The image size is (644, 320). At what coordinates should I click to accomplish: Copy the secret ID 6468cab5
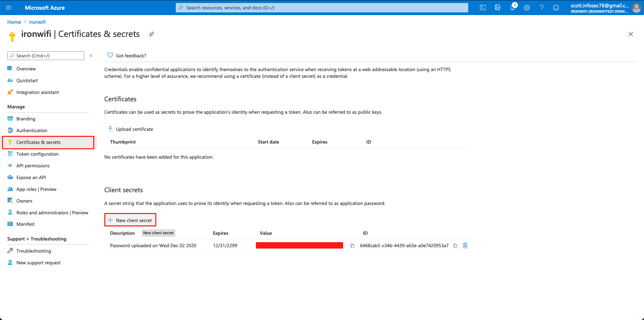click(455, 246)
